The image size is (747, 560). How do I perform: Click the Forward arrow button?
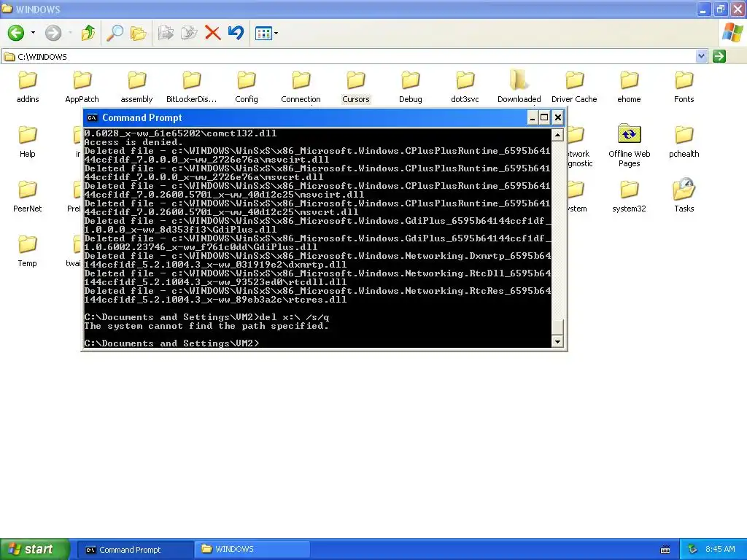[x=53, y=33]
